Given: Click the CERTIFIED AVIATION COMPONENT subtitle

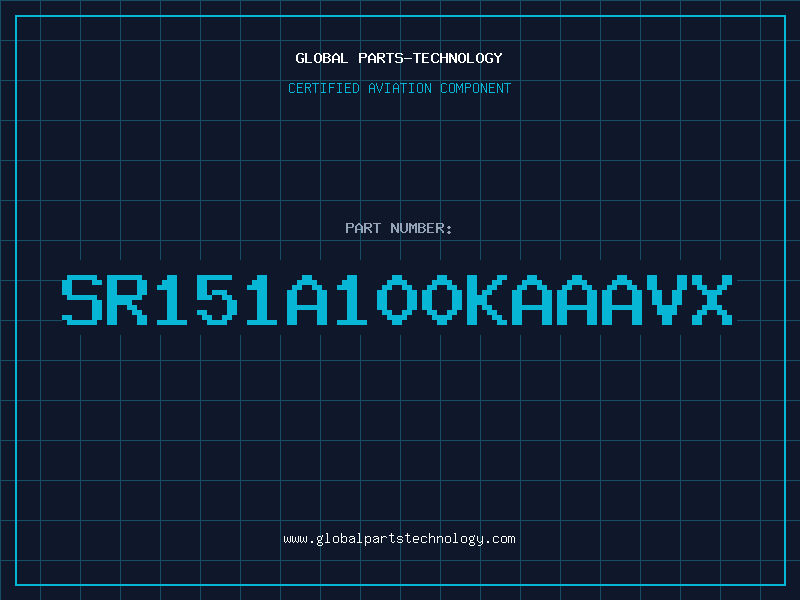Looking at the screenshot, I should (399, 88).
